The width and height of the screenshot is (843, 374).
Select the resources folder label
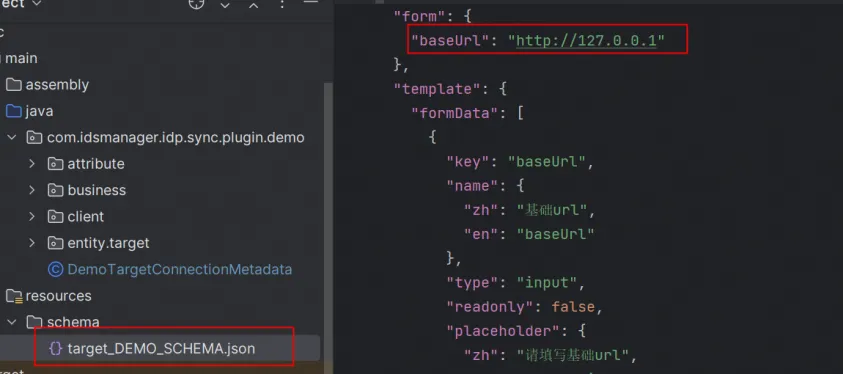pos(59,296)
